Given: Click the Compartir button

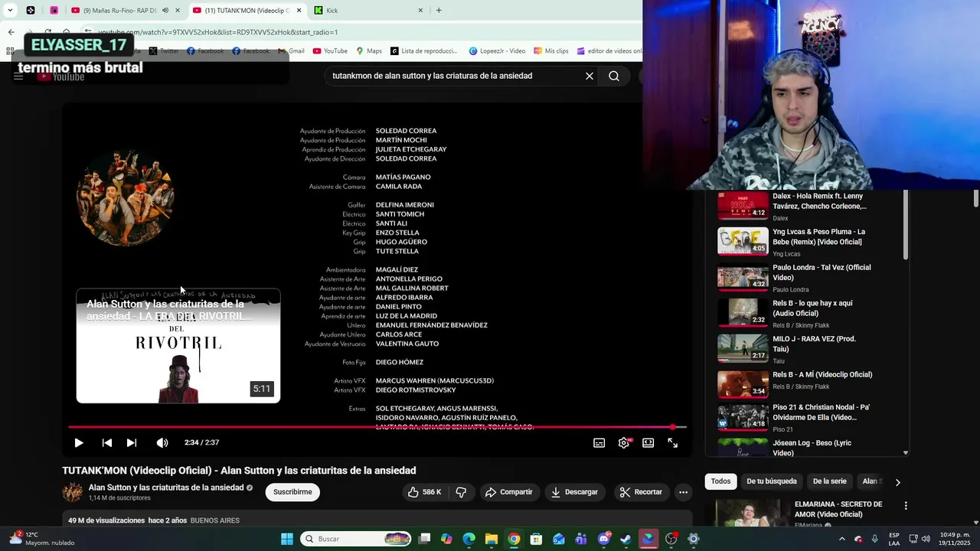Looking at the screenshot, I should point(509,492).
